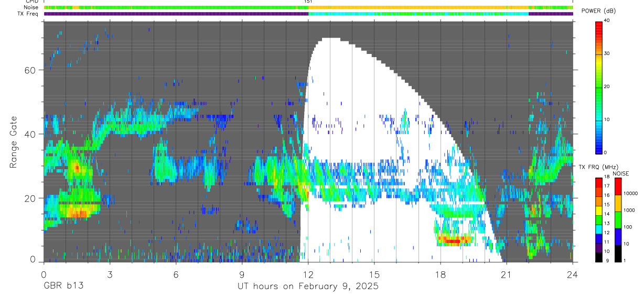Click the '18' label on TX FRQ legend
The height and width of the screenshot is (297, 644).
pos(607,177)
